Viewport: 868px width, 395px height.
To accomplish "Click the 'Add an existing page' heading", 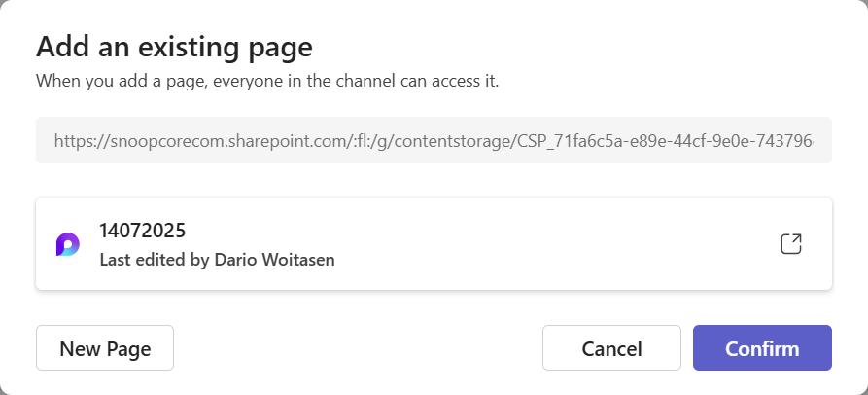I will pos(174,46).
